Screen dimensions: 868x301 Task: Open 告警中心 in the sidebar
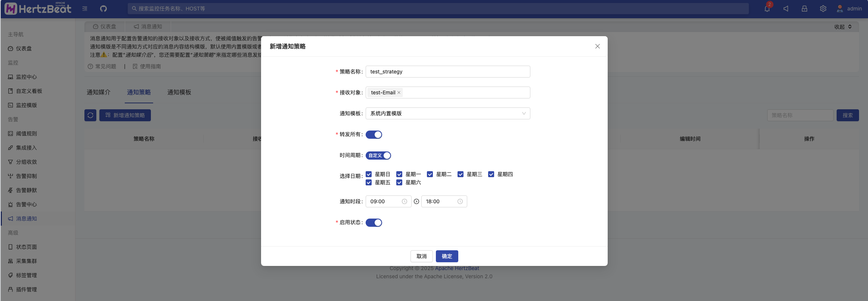point(26,204)
